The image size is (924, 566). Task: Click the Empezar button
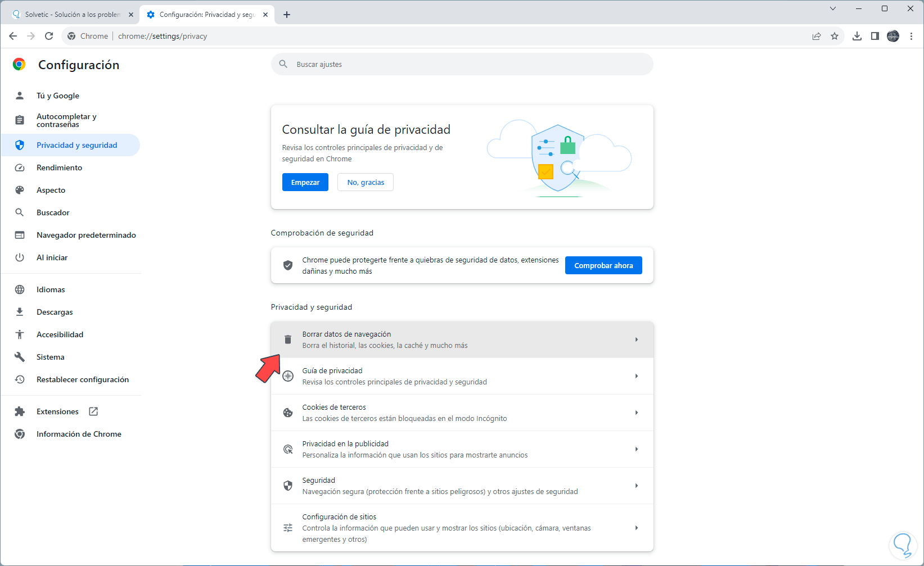pos(305,182)
